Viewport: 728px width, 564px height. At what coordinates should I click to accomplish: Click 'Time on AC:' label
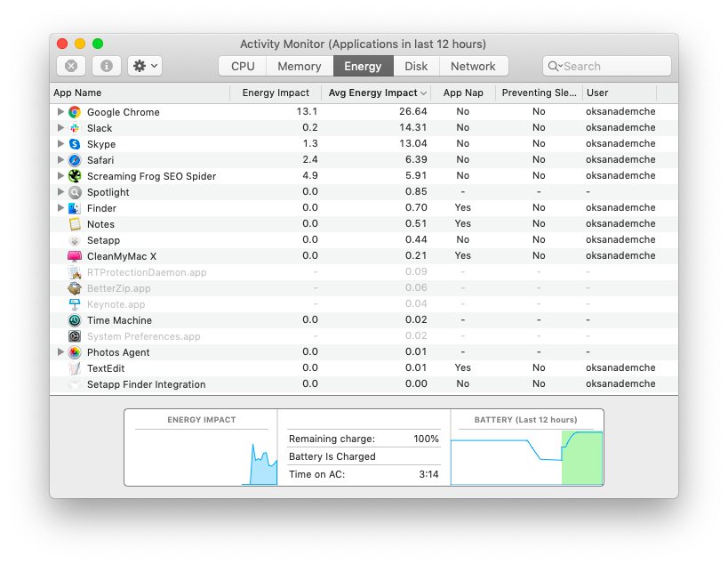[x=317, y=474]
